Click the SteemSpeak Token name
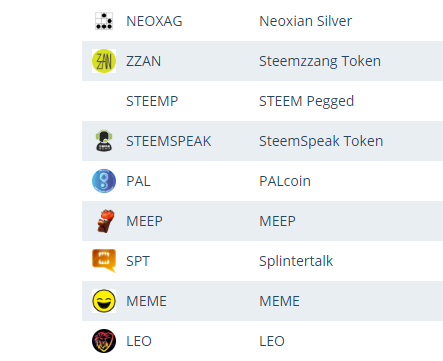The image size is (443, 361). pyautogui.click(x=321, y=141)
